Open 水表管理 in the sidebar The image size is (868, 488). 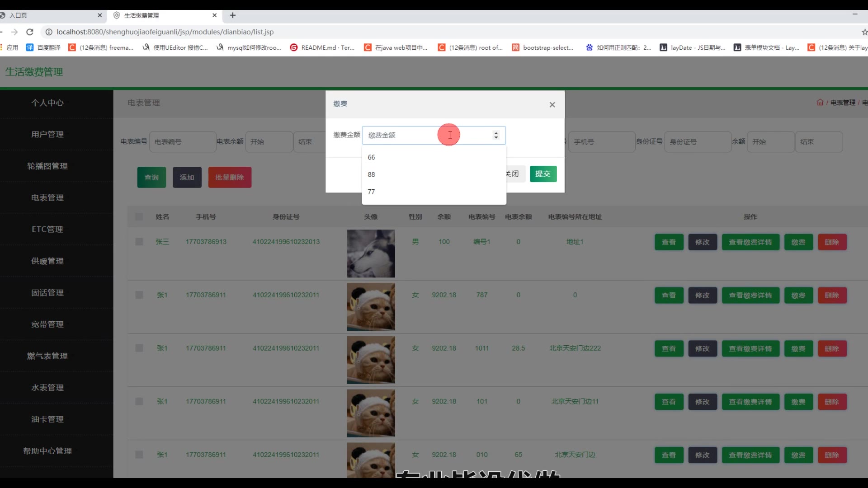point(47,388)
